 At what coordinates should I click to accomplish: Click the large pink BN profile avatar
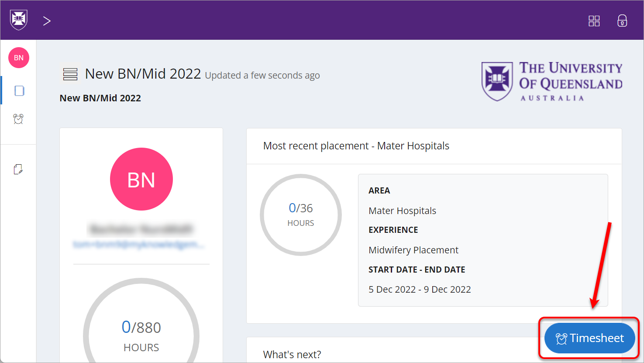click(141, 179)
